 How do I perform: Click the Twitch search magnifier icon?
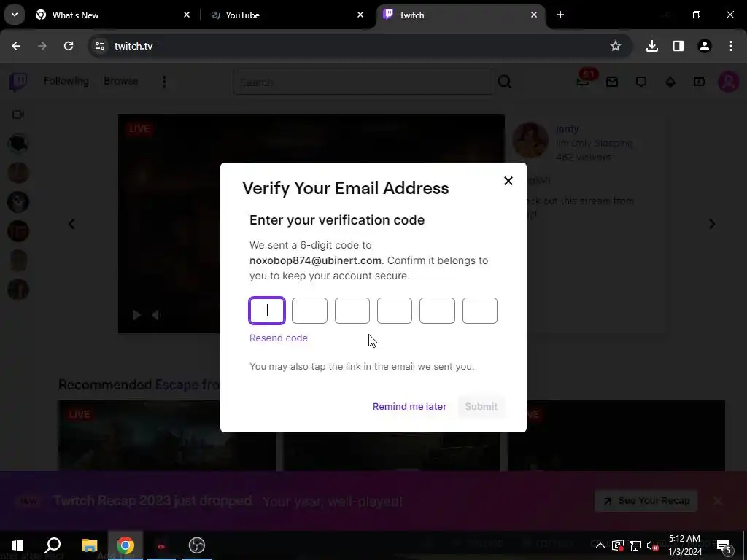point(505,82)
